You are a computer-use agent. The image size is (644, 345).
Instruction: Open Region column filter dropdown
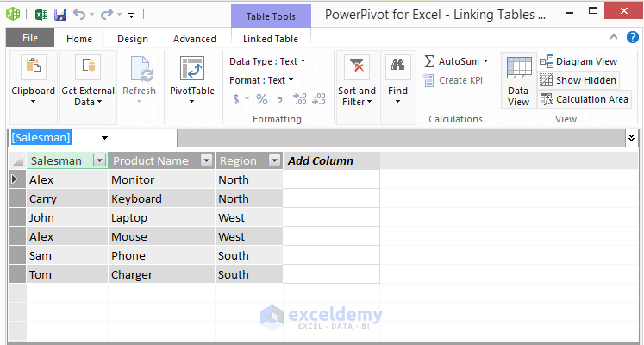coord(274,160)
